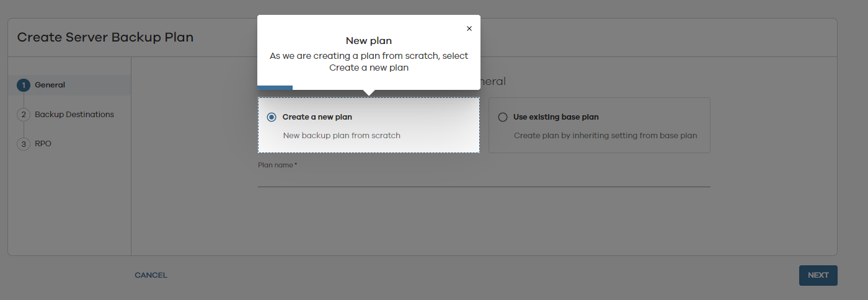Go to the RPO step
This screenshot has height=300, width=868.
[43, 144]
